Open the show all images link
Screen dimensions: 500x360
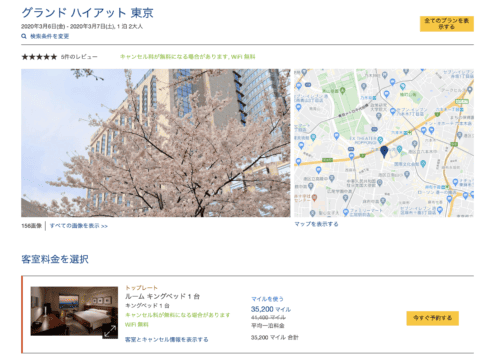point(79,226)
